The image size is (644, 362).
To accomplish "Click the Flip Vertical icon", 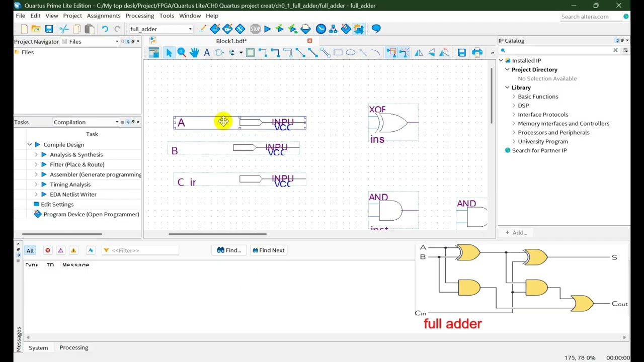I will tap(432, 52).
